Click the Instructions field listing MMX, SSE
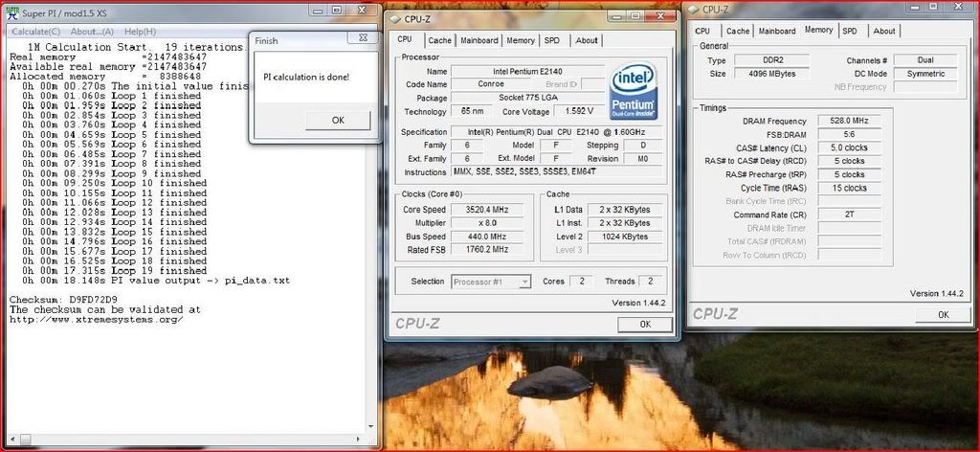This screenshot has width=980, height=452. click(x=556, y=172)
